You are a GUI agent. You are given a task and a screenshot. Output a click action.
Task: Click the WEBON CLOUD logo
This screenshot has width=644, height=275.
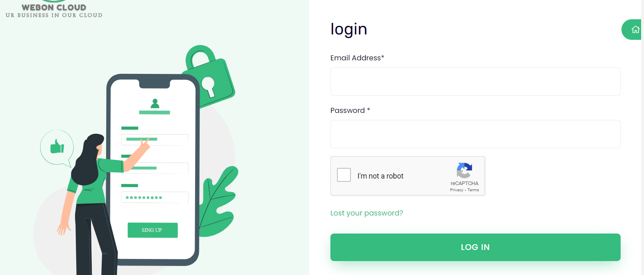coord(54,9)
